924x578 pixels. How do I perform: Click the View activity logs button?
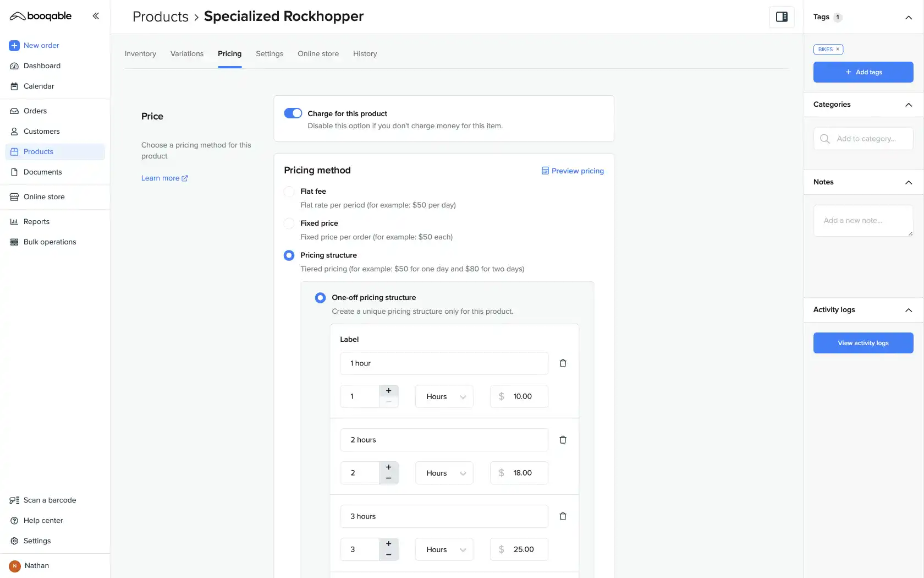[863, 343]
